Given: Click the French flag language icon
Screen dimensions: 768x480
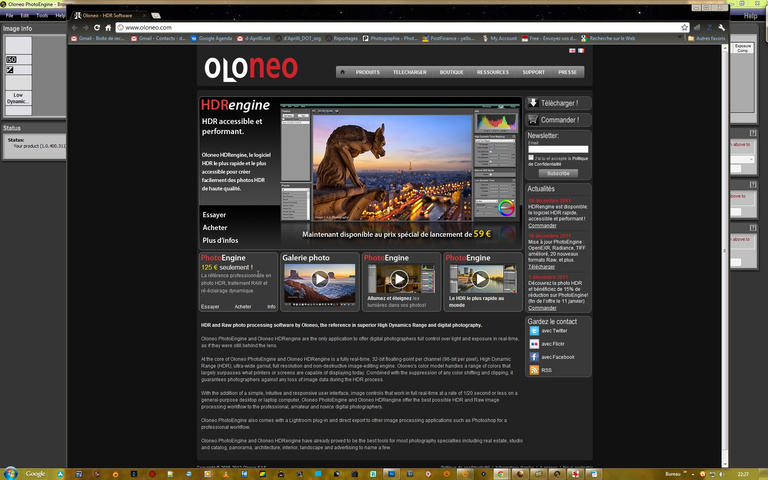Looking at the screenshot, I should (x=580, y=50).
